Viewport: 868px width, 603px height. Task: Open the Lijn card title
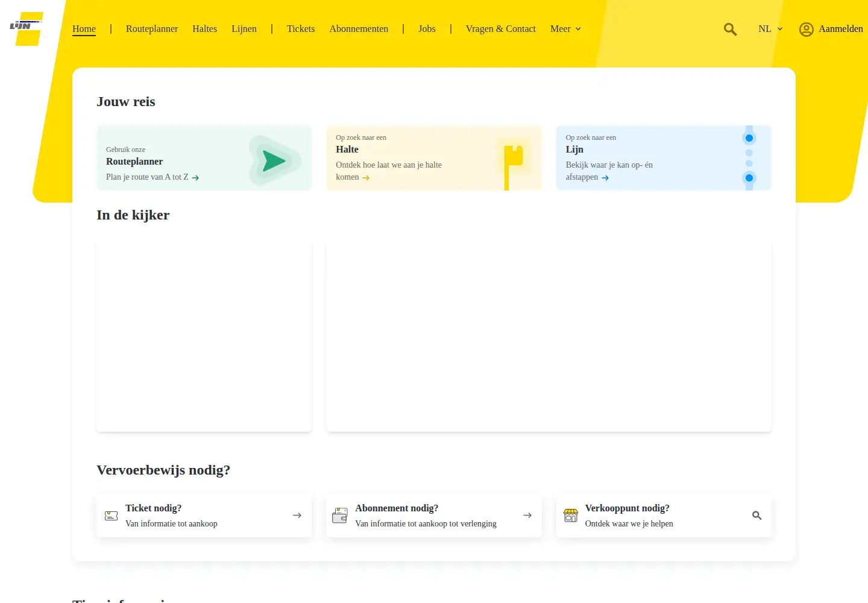coord(574,150)
